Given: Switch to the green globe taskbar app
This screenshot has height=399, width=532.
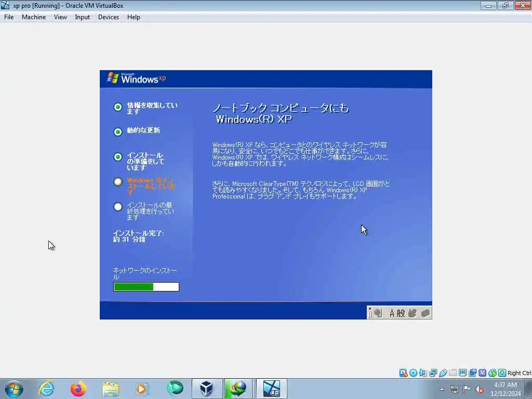Looking at the screenshot, I should click(238, 389).
